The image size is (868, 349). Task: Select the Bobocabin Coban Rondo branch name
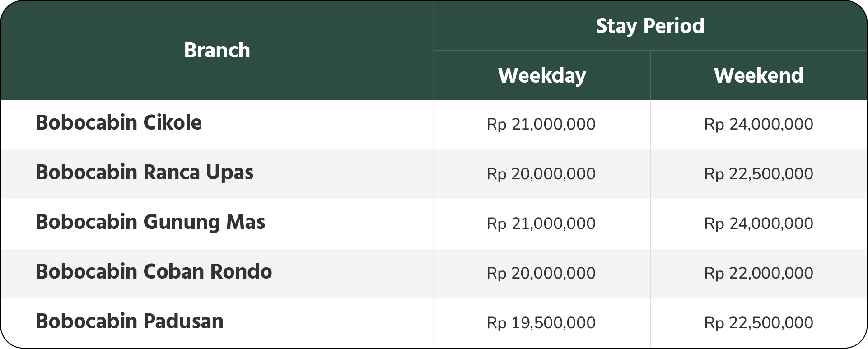[x=154, y=271]
